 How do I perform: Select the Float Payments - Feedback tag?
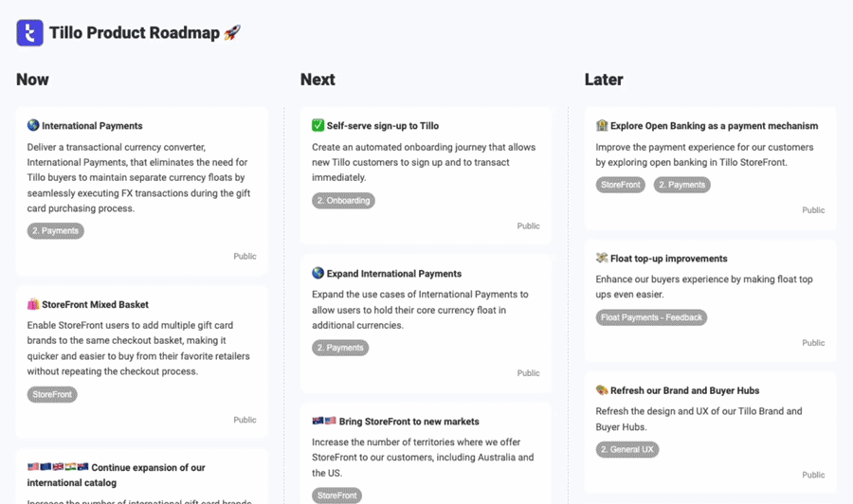coord(651,317)
